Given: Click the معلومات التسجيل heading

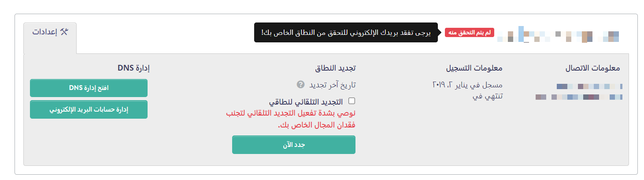Looking at the screenshot, I should coord(475,68).
